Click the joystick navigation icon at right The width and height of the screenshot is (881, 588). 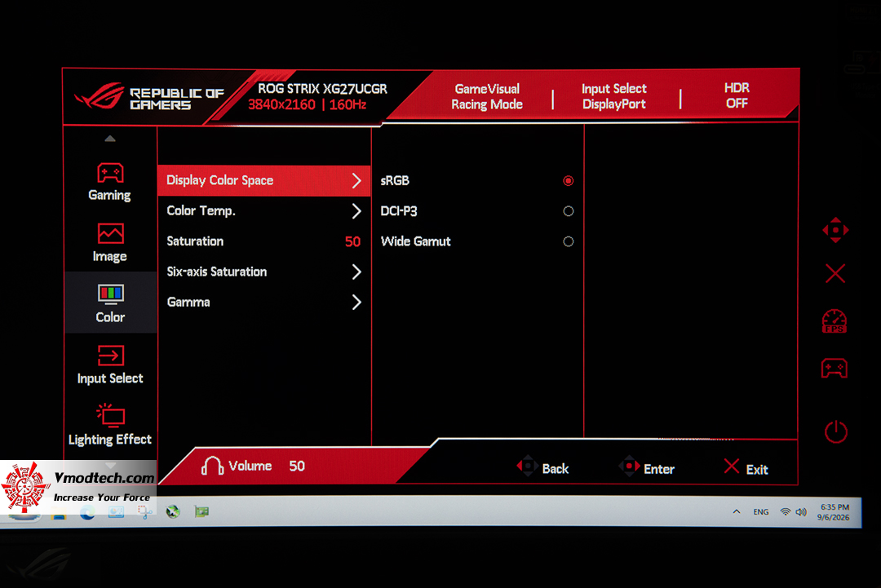(835, 230)
